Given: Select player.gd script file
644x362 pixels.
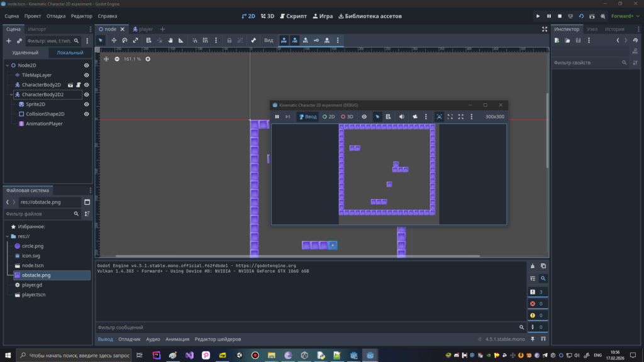Looking at the screenshot, I should (32, 285).
